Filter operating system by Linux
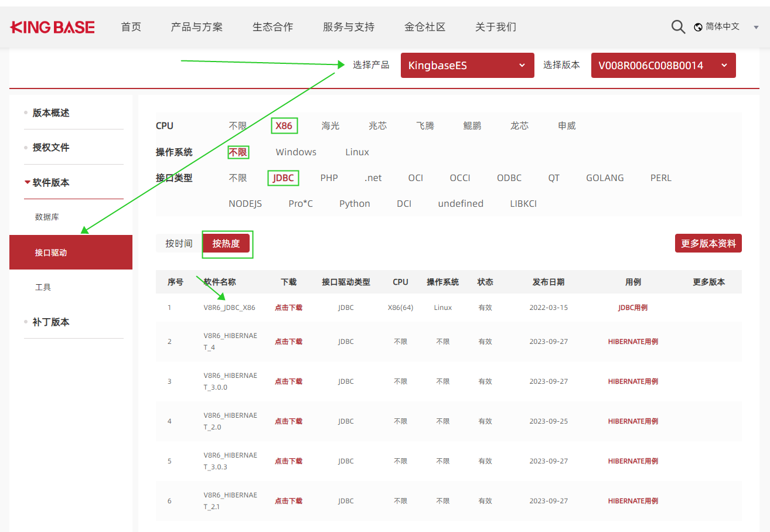 pos(357,152)
